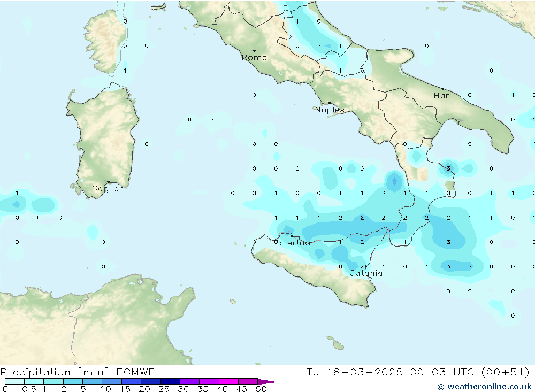Select the Cagliari city label
This screenshot has height=392, width=535.
point(109,189)
